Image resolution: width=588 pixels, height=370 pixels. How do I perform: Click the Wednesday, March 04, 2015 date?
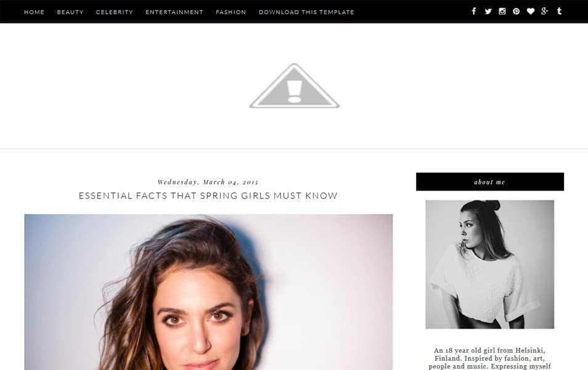pos(208,182)
